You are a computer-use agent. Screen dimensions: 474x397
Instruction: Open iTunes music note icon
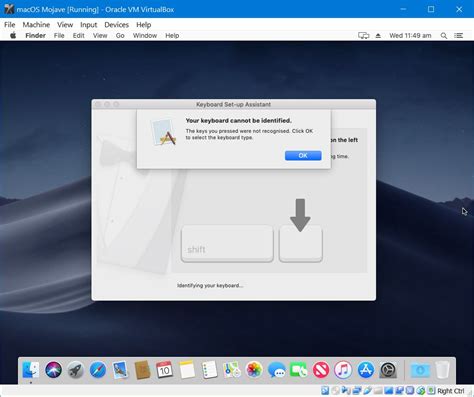point(343,370)
